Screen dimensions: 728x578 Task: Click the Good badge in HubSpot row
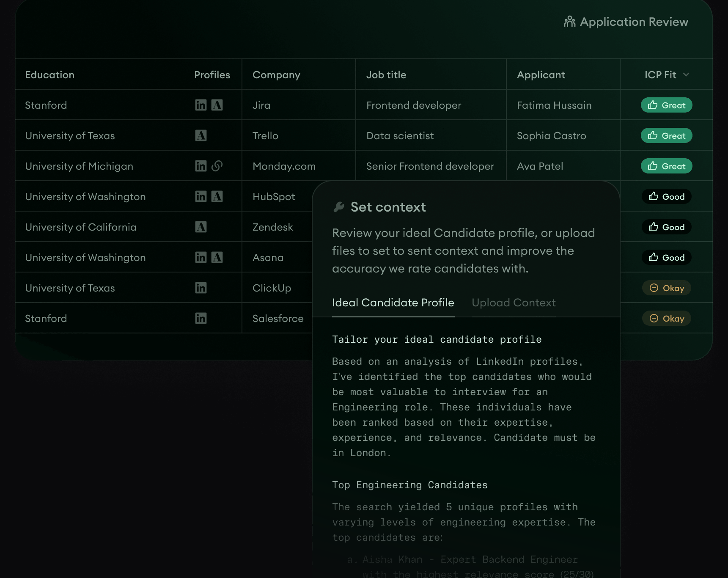click(x=667, y=196)
